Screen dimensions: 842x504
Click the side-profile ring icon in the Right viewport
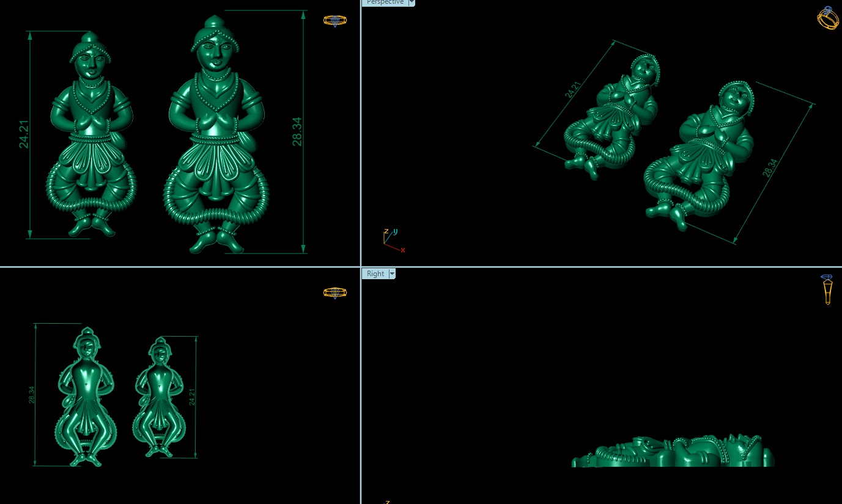(827, 290)
